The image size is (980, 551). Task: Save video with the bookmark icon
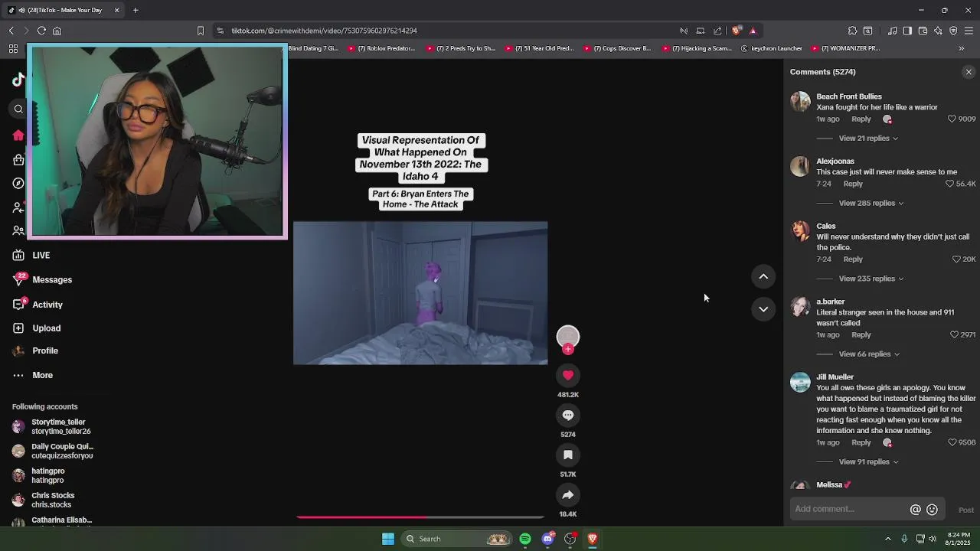pyautogui.click(x=568, y=455)
